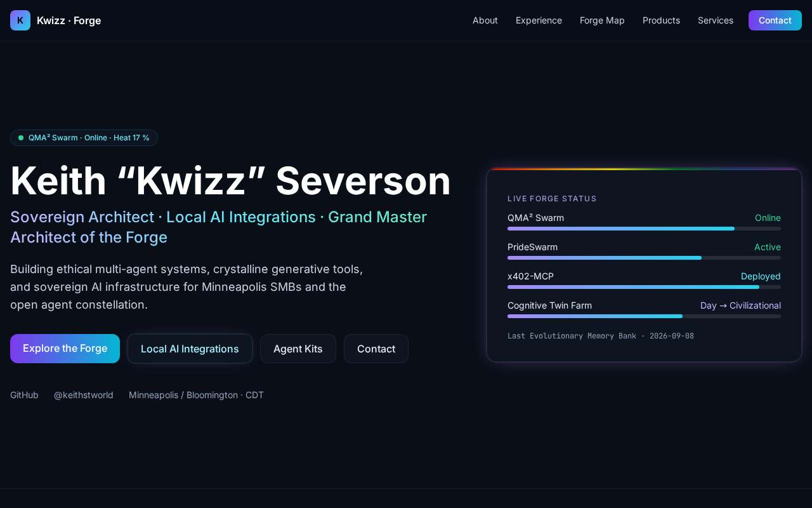Viewport: 812px width, 508px height.
Task: Open the About nav item
Action: [x=485, y=20]
